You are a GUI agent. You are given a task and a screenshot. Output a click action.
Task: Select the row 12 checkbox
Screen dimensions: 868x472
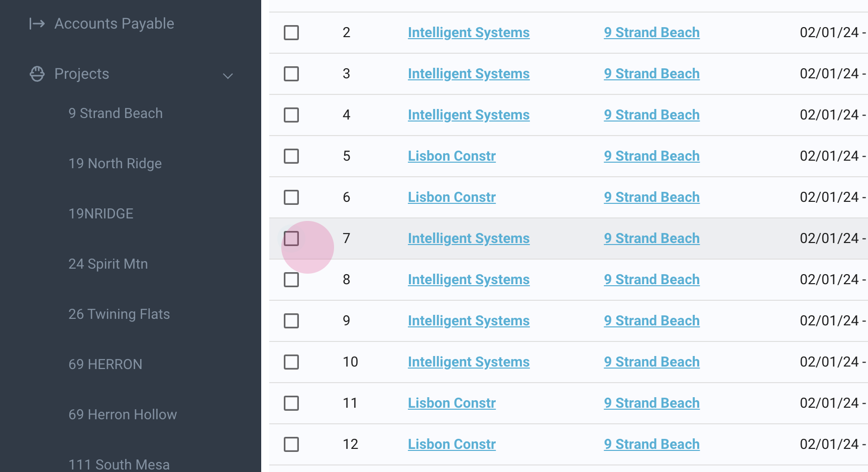coord(291,444)
